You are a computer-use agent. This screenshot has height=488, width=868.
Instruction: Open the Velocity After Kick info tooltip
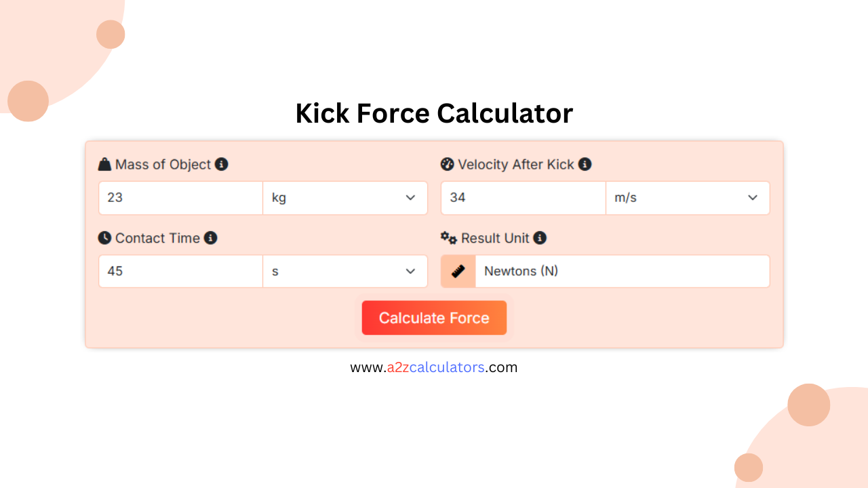[x=584, y=164]
